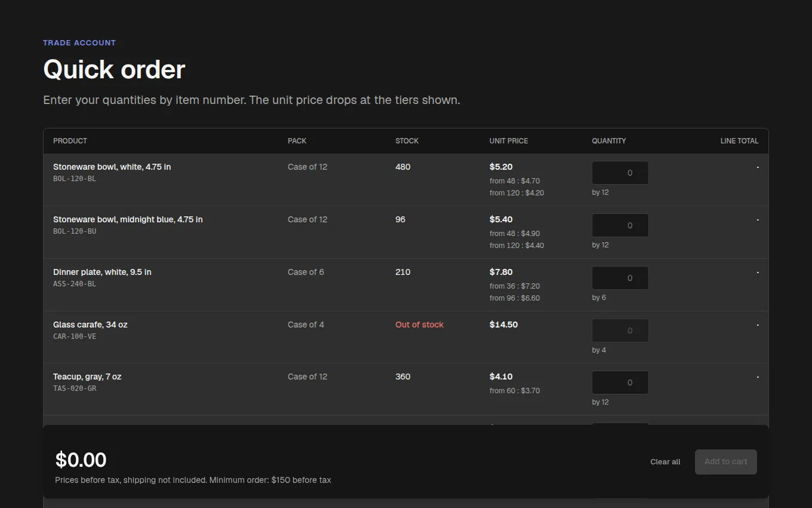Select product name Stoneware bowl, white, 4.75 in
The height and width of the screenshot is (508, 812).
112,167
